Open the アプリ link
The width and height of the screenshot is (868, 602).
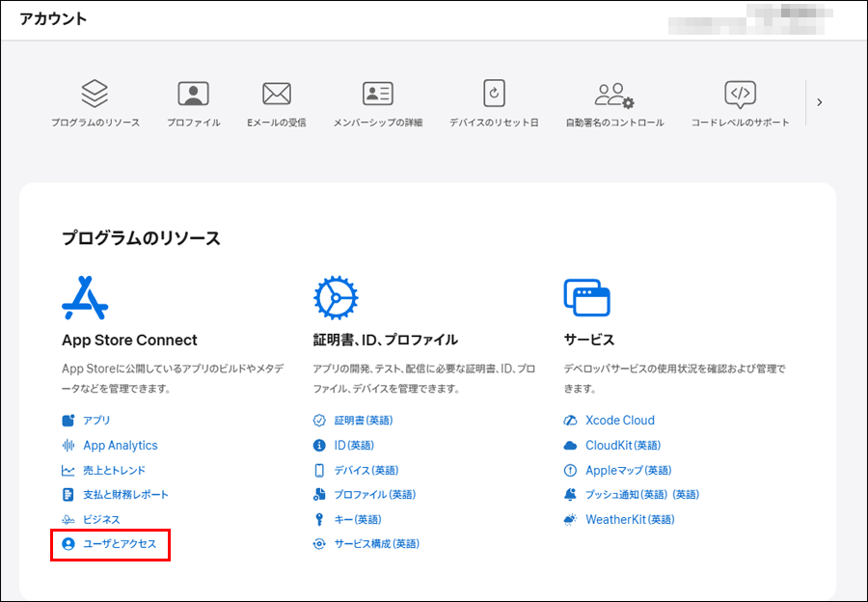[96, 421]
